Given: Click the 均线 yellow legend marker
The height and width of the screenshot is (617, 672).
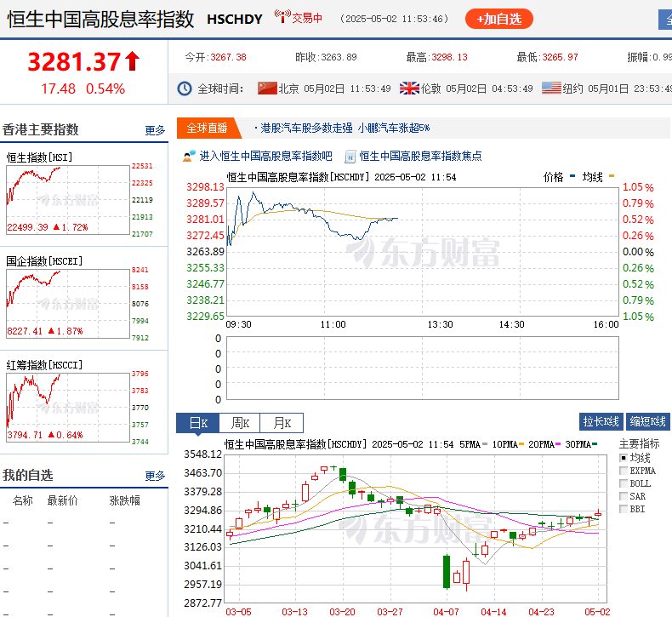Looking at the screenshot, I should pyautogui.click(x=612, y=176).
